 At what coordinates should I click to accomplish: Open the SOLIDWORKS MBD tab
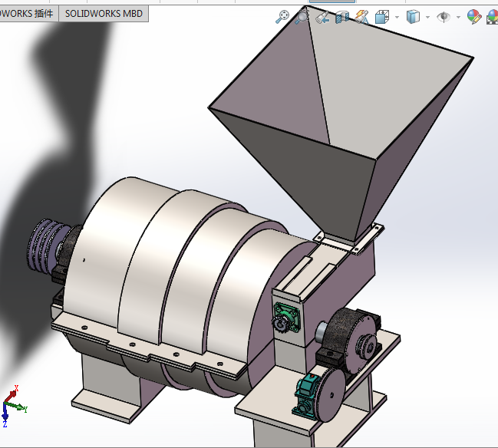click(x=104, y=14)
